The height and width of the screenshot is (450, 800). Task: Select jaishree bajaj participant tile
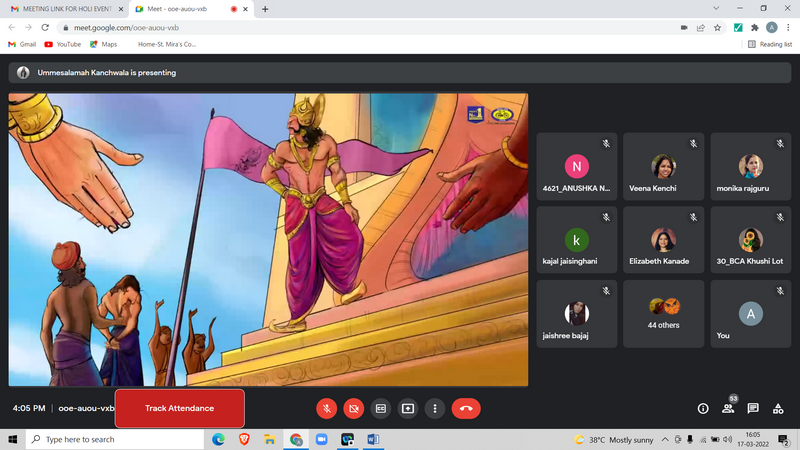[x=577, y=314]
